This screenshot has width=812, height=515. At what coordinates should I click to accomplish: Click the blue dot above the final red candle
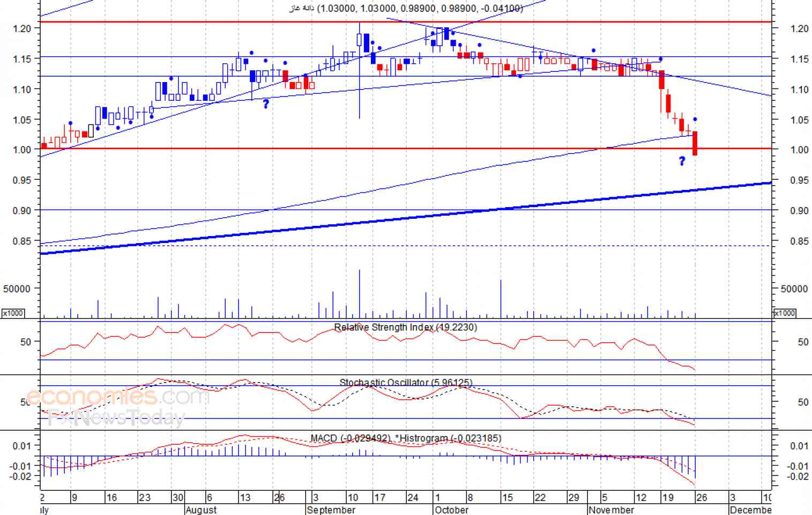[x=695, y=119]
